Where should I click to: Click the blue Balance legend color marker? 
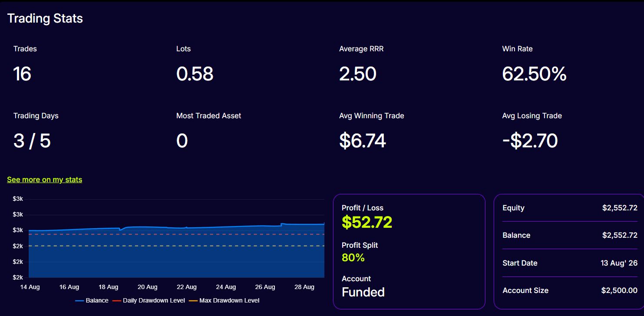(x=79, y=301)
